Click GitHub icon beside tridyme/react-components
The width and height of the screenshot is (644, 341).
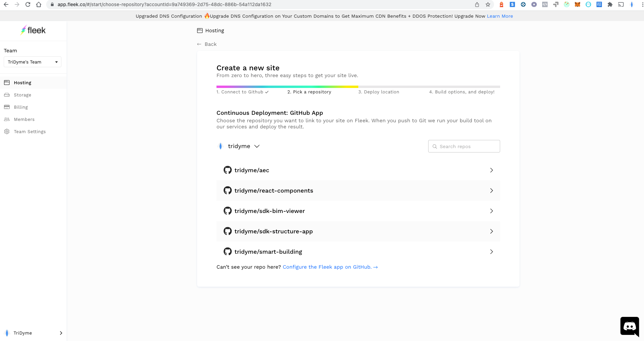(x=228, y=191)
